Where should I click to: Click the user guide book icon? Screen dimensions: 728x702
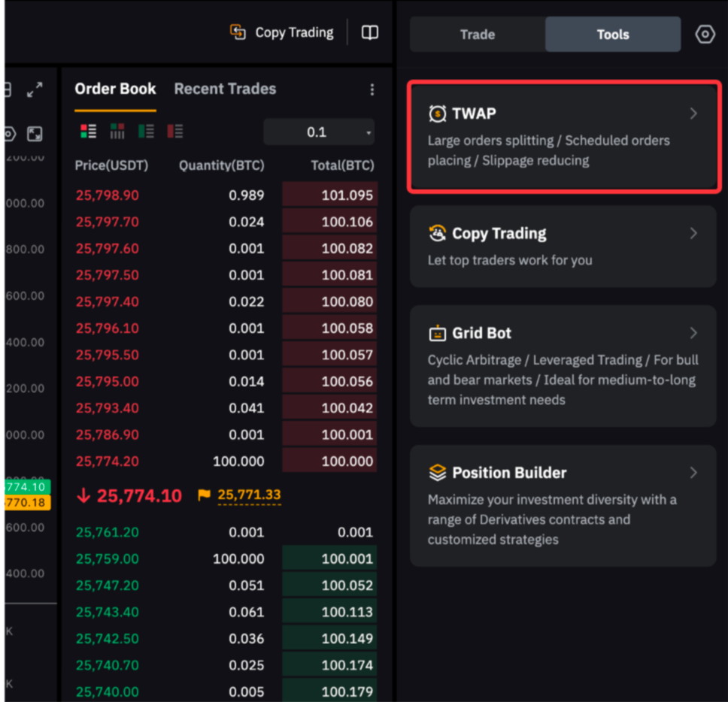click(369, 32)
